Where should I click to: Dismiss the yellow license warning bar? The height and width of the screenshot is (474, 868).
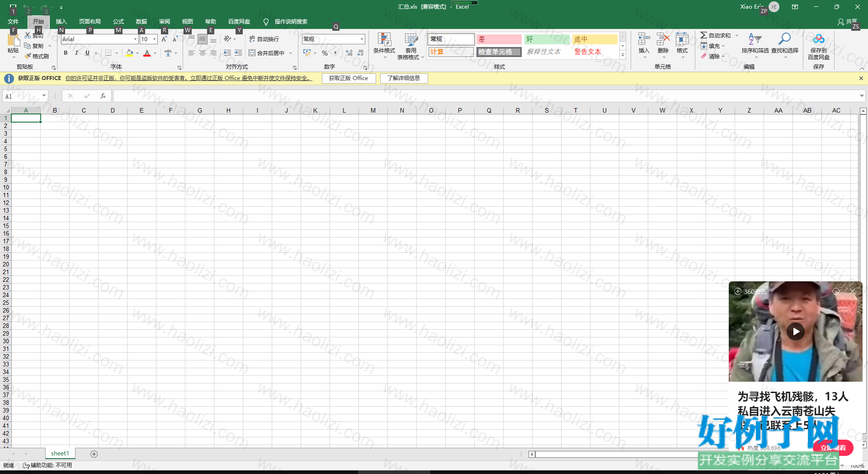pos(861,78)
